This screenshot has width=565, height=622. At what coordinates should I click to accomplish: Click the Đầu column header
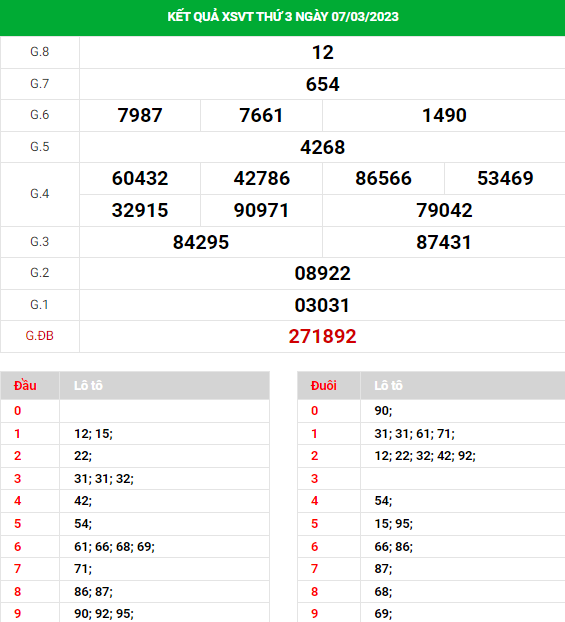pos(25,386)
